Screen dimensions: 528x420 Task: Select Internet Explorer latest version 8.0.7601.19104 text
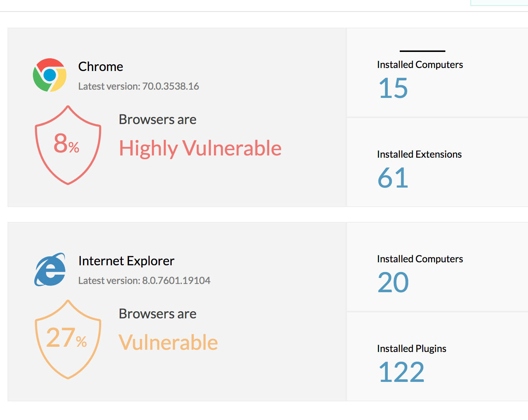coord(144,281)
